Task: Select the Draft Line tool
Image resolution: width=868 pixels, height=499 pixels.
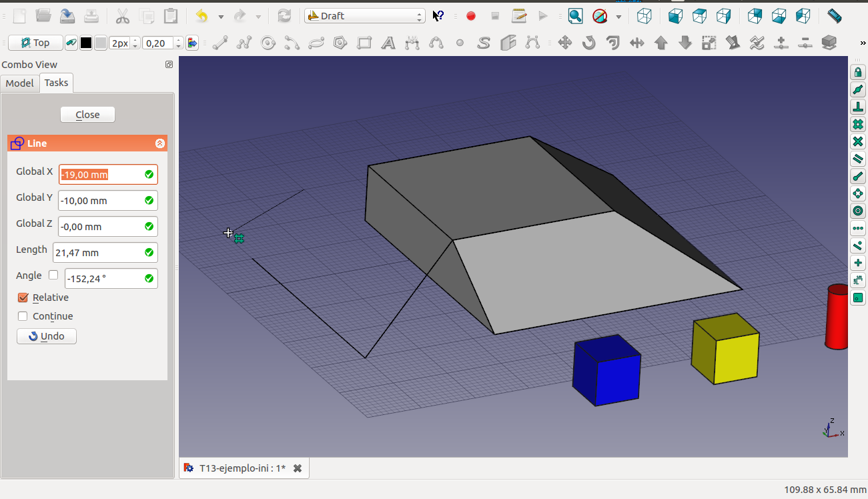Action: pos(220,43)
